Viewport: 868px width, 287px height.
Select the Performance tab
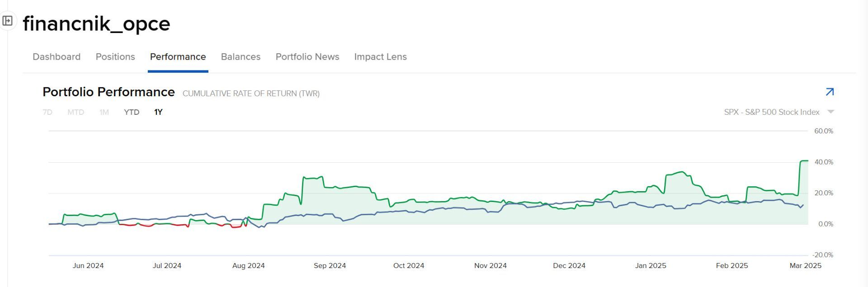(x=178, y=57)
